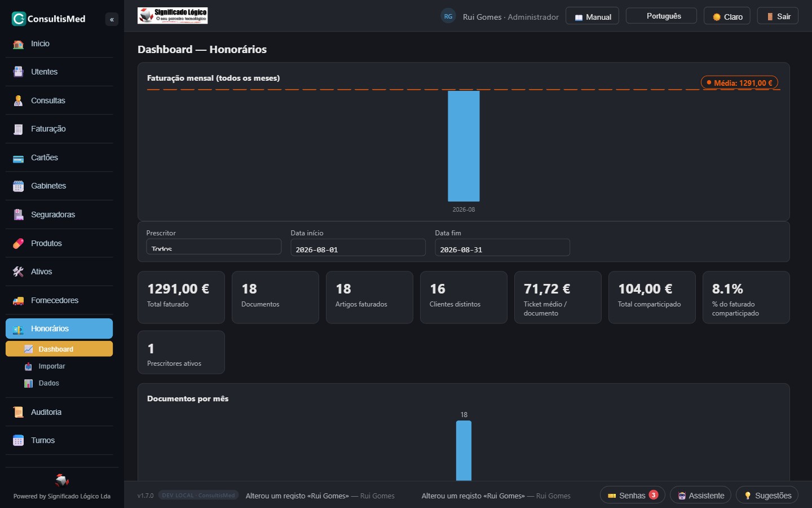Click the Powered by Significado Lógico Lda link
Image resolution: width=812 pixels, height=508 pixels.
coord(62,497)
